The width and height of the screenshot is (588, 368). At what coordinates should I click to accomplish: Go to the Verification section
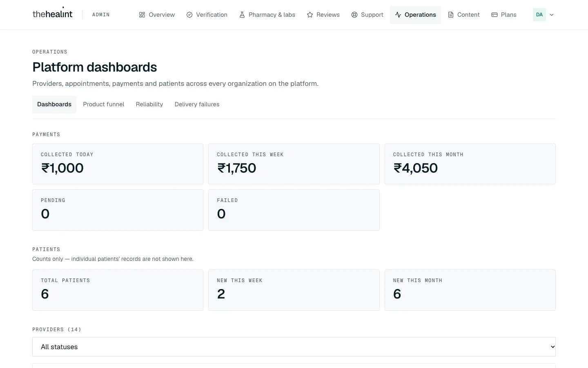click(207, 15)
